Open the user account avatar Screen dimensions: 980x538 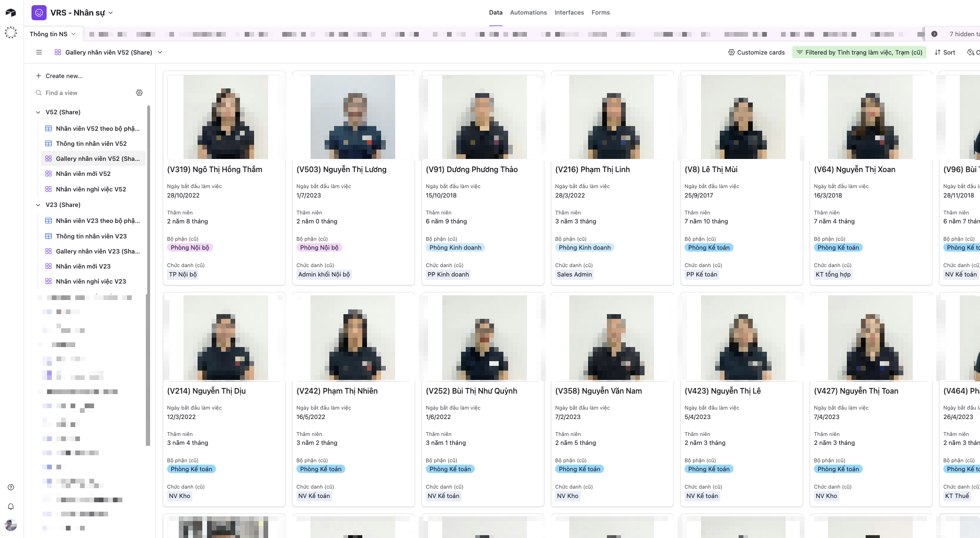point(11,525)
